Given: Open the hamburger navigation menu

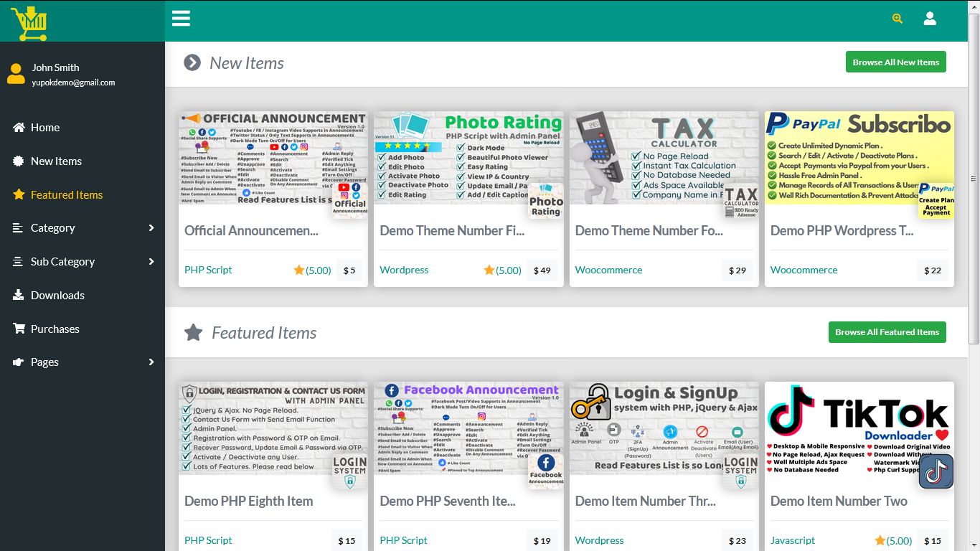Looking at the screenshot, I should pyautogui.click(x=181, y=18).
